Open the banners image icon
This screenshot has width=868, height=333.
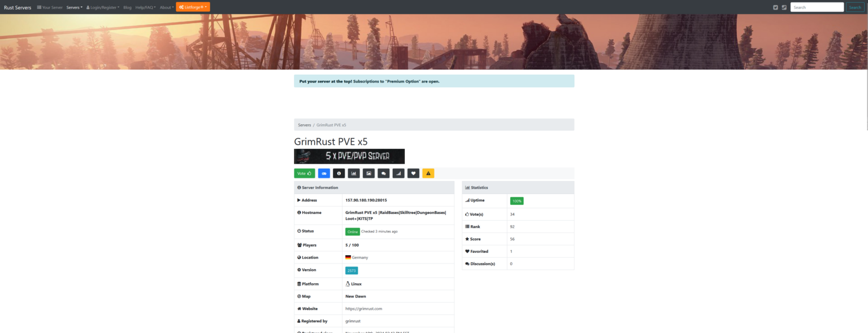pyautogui.click(x=368, y=173)
